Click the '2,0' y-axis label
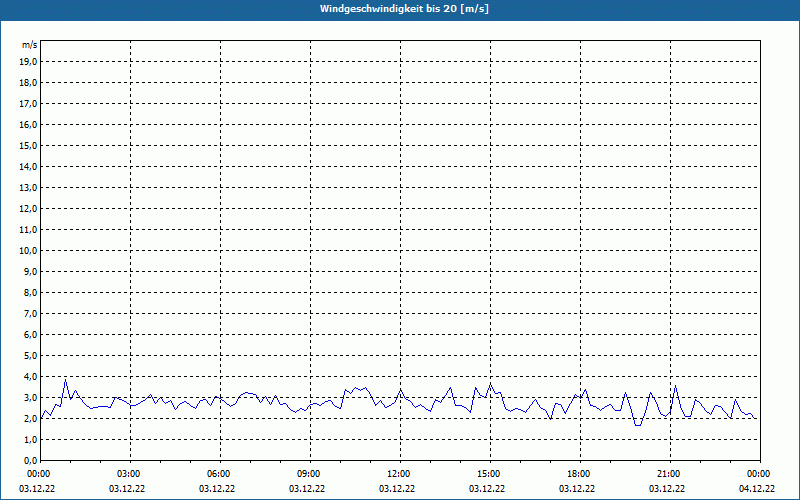 [x=31, y=418]
